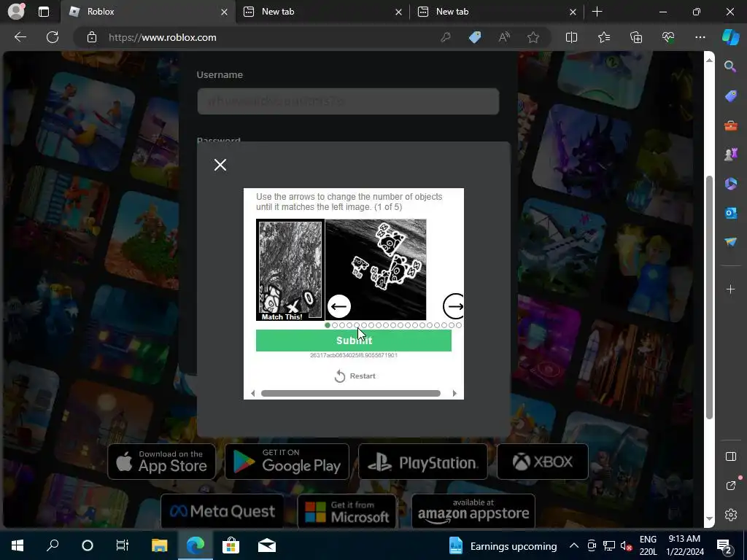Open Earnings upcoming news widget
This screenshot has height=560, width=747.
click(x=503, y=546)
